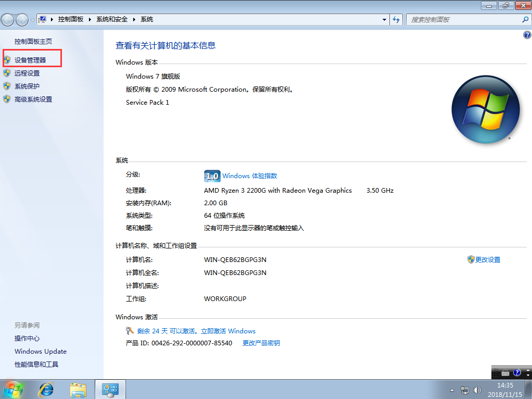Image resolution: width=532 pixels, height=399 pixels.
Task: Click the search magnifier icon
Action: tap(525, 20)
